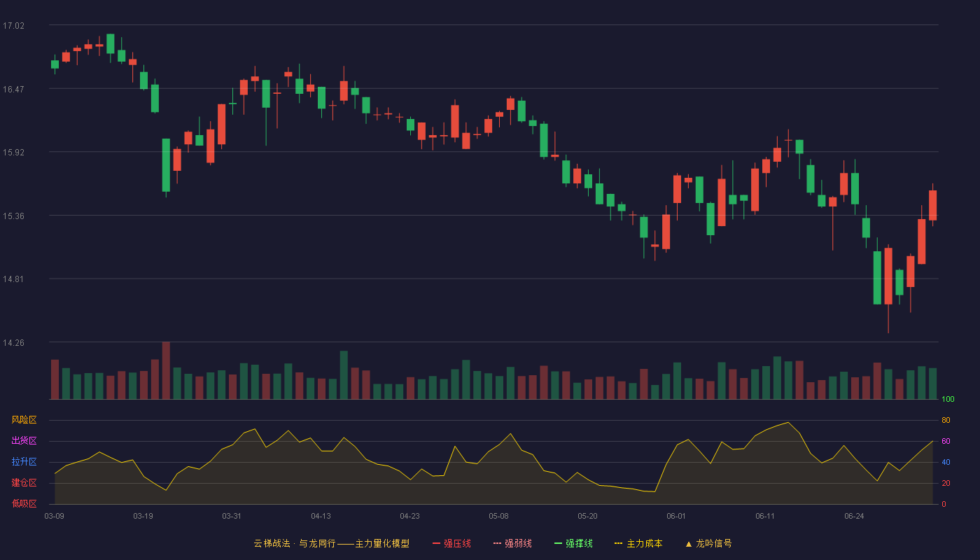Click the 03-31 date label
Viewport: 980px width, 560px height.
click(232, 516)
